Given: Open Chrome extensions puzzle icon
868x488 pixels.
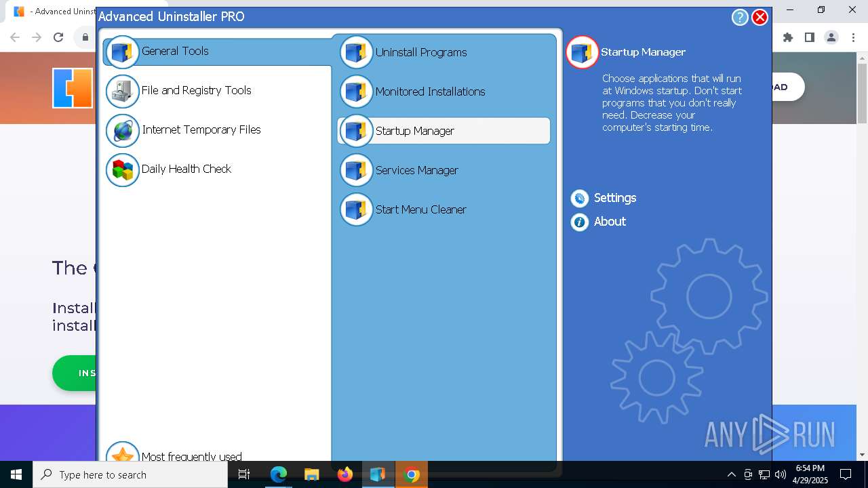Looking at the screenshot, I should click(x=787, y=37).
